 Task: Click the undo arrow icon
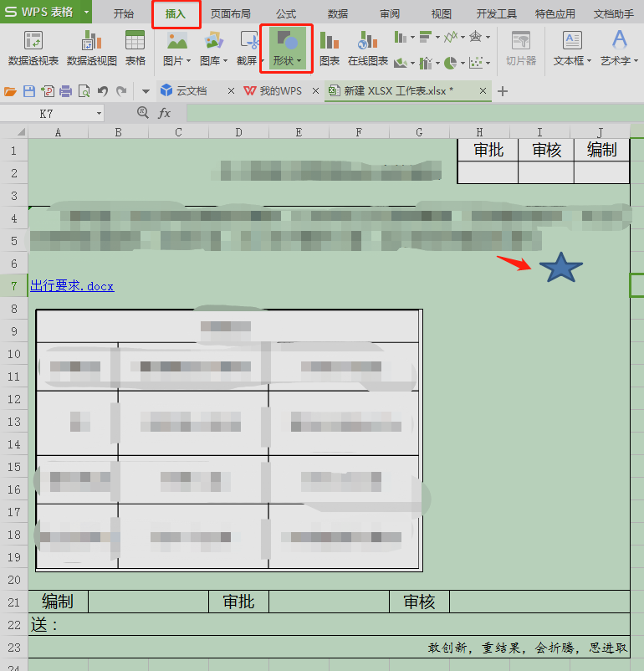(103, 91)
